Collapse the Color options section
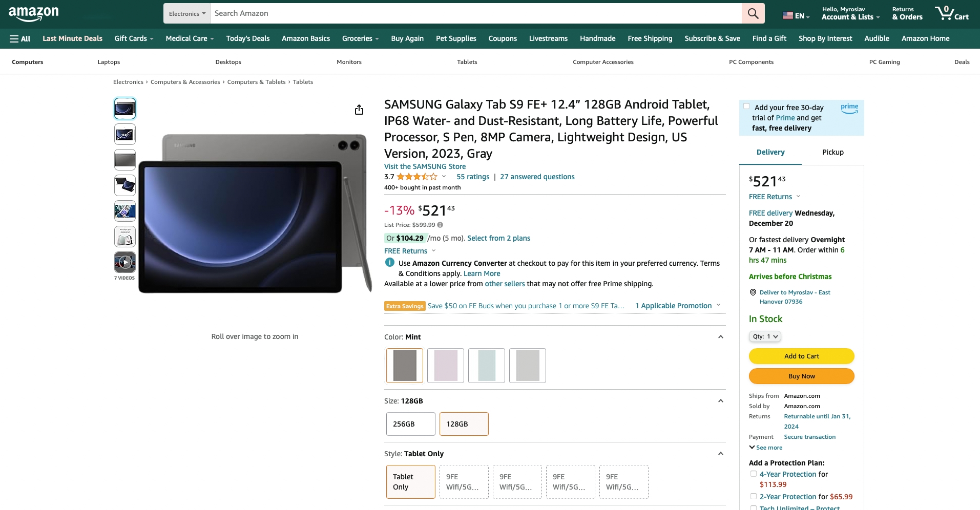Screen dimensions: 980x510 point(720,337)
